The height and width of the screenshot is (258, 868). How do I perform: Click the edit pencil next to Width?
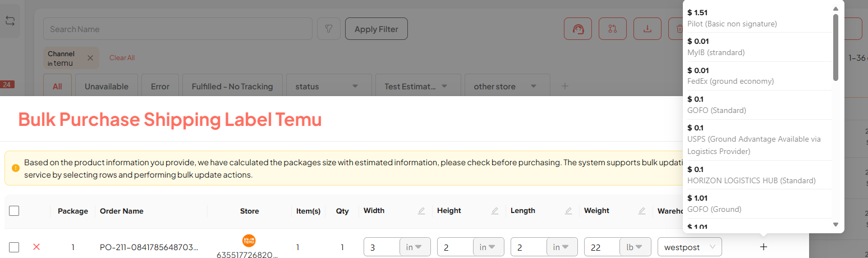pyautogui.click(x=421, y=211)
